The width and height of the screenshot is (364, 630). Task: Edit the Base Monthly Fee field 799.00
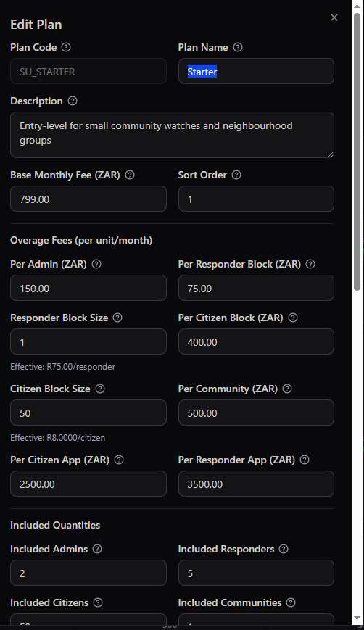coord(88,199)
